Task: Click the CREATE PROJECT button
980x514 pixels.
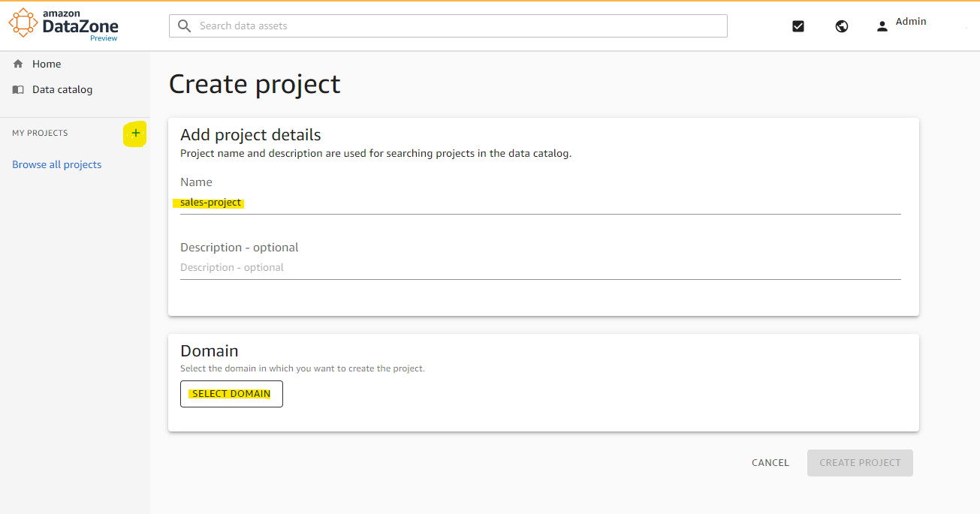Action: (x=860, y=463)
